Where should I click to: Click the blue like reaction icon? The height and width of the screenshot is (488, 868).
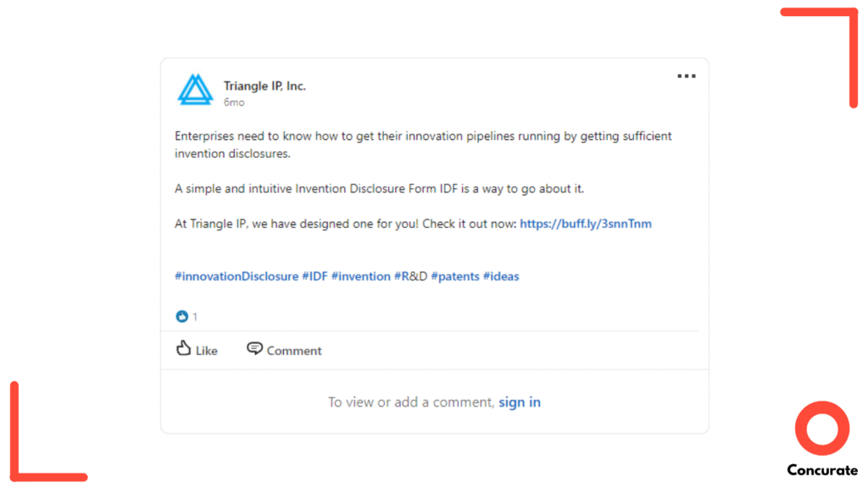coord(181,317)
